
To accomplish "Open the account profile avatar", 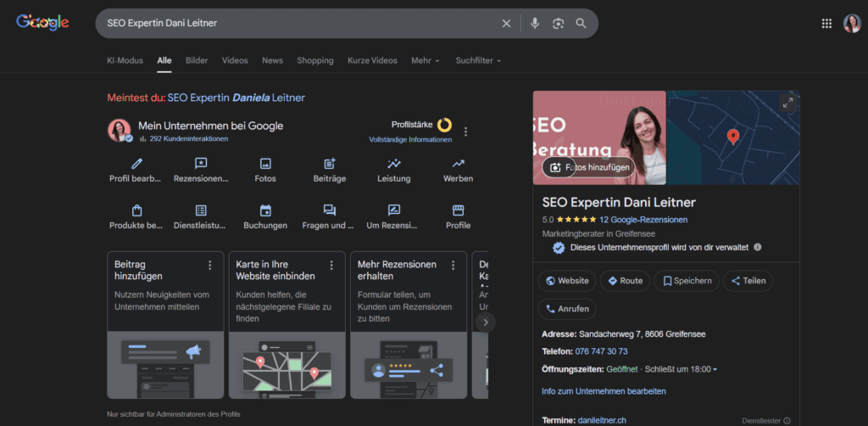I will click(x=852, y=23).
